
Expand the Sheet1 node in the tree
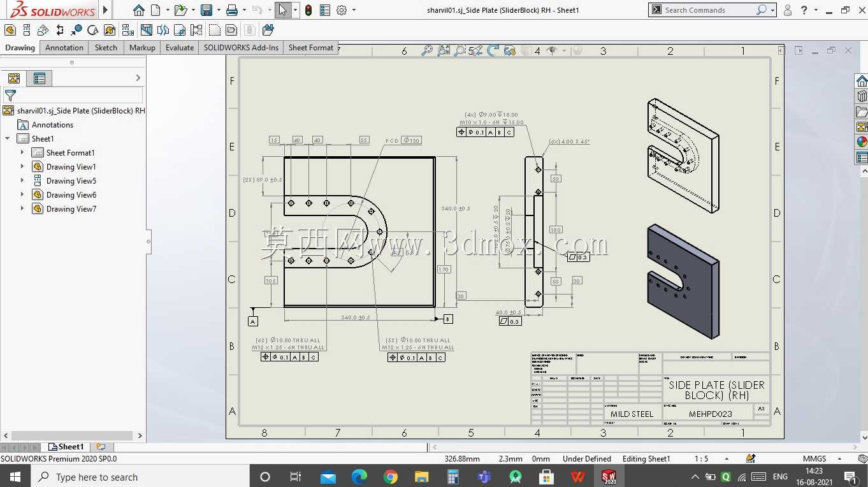point(8,138)
